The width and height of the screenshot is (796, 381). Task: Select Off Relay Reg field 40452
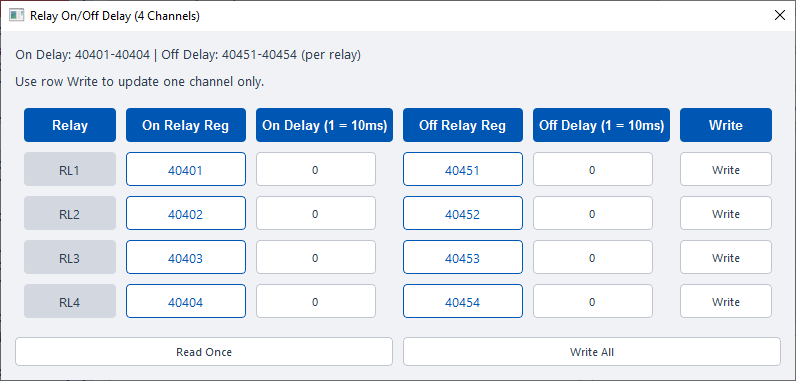(463, 214)
